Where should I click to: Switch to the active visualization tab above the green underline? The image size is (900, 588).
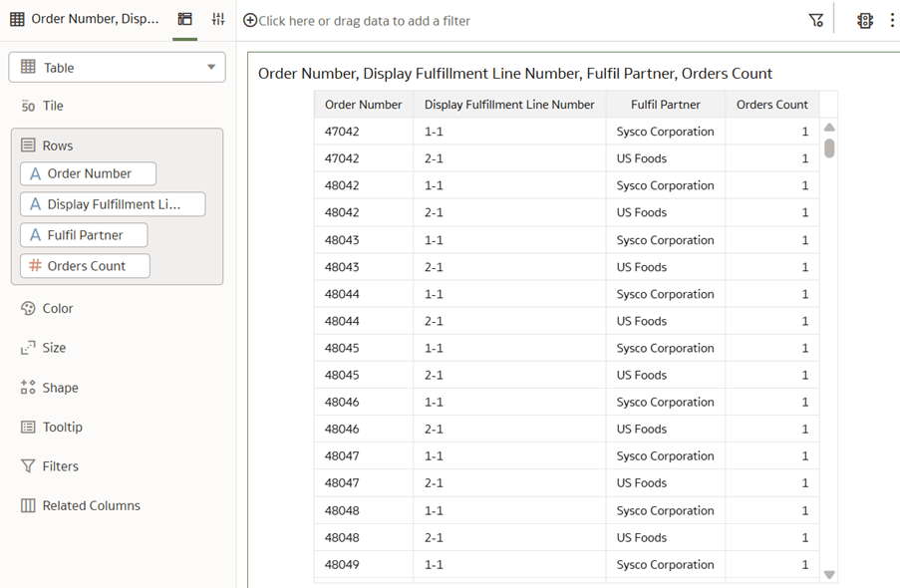click(x=184, y=18)
